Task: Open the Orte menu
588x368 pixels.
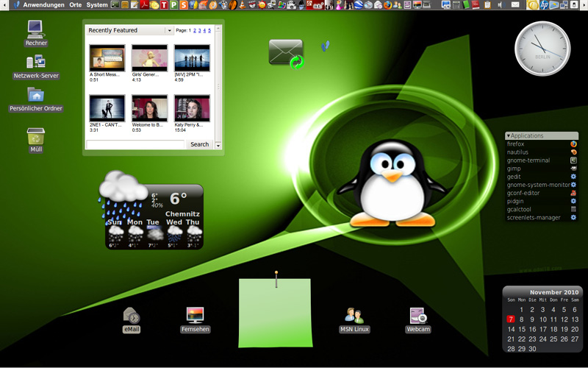Action: 76,5
